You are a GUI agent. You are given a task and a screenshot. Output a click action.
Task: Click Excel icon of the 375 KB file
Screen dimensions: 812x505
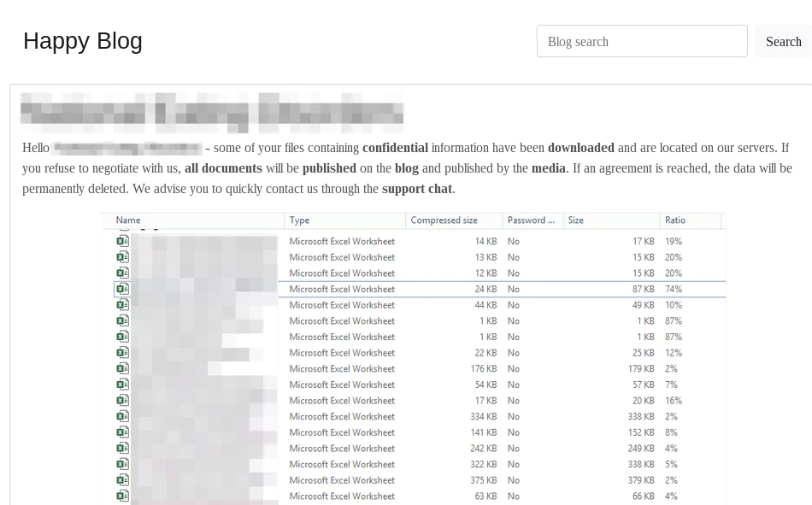click(x=123, y=480)
